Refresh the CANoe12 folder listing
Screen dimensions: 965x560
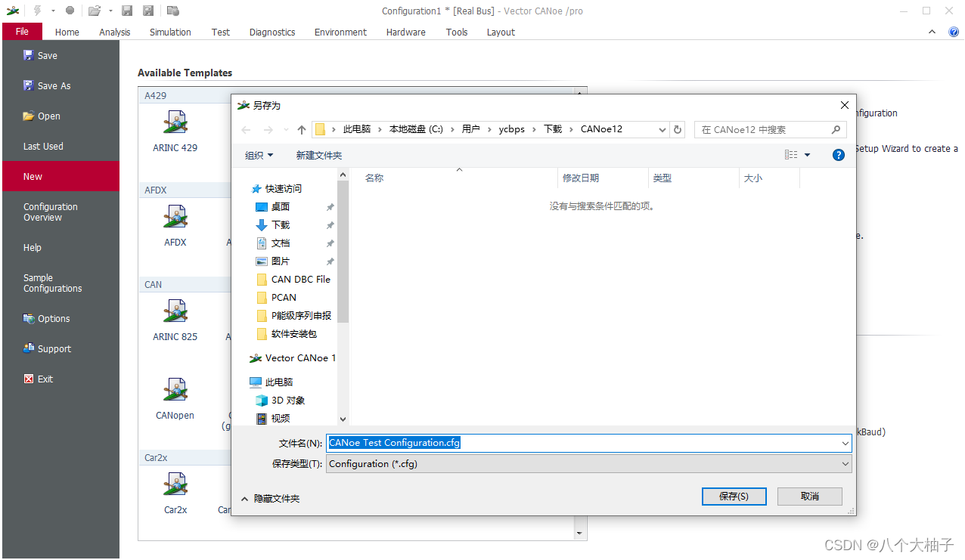678,129
